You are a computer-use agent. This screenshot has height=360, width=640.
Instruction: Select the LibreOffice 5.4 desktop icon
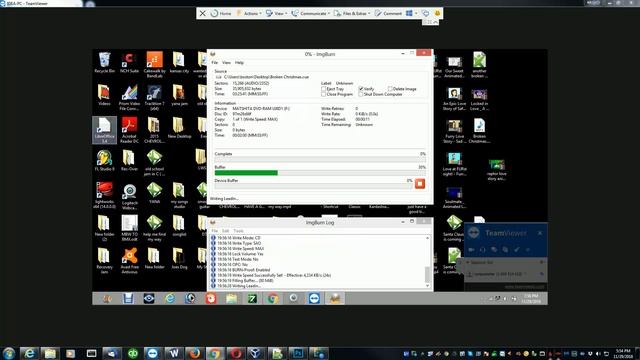[104, 130]
